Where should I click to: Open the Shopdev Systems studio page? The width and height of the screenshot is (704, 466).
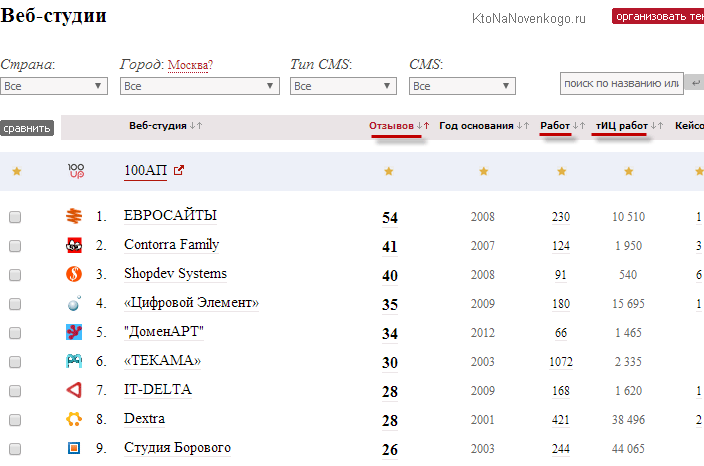pos(175,273)
